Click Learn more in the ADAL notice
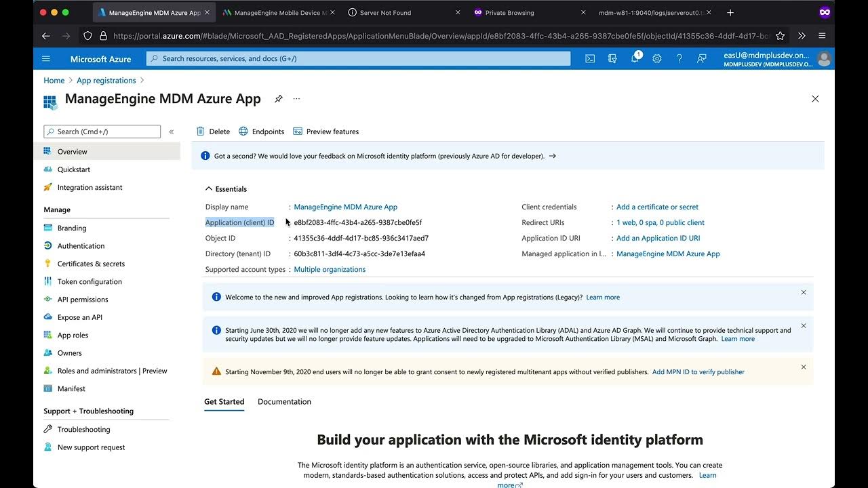Screen dimensions: 868x488 click(x=738, y=339)
